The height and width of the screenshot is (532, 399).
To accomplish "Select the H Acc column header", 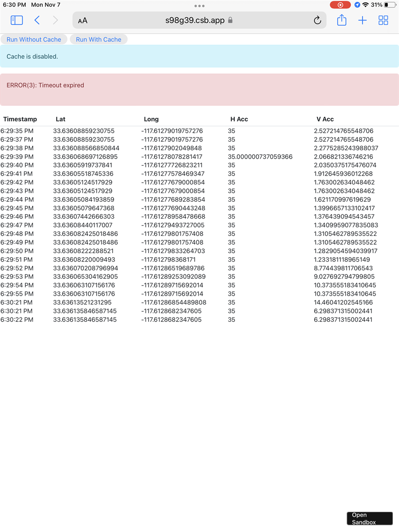I will [239, 119].
